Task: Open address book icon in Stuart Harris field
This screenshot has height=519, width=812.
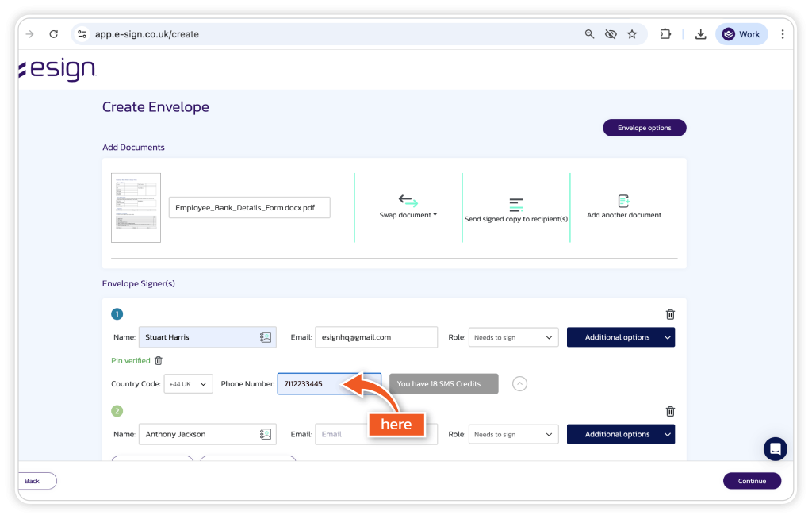Action: [266, 337]
